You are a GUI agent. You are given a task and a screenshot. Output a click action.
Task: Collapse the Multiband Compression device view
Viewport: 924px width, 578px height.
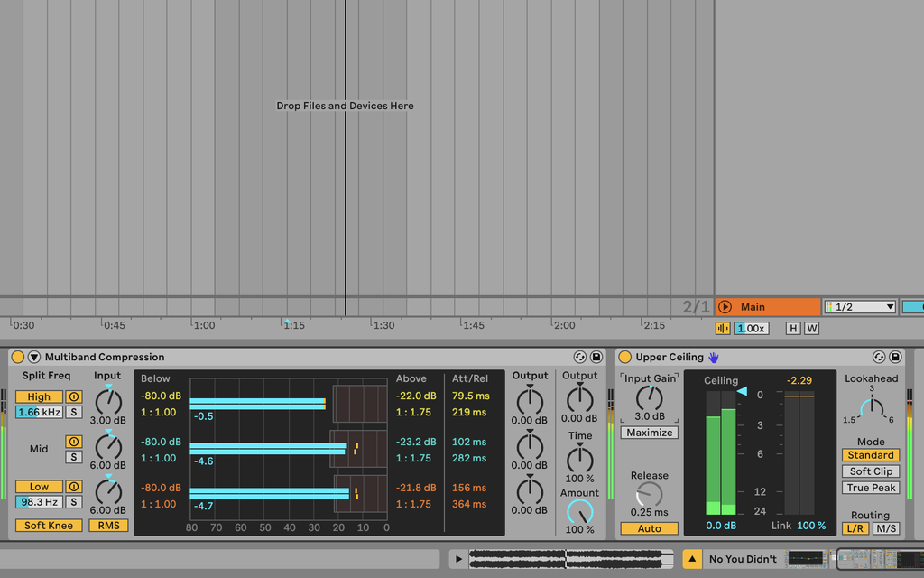pos(33,357)
